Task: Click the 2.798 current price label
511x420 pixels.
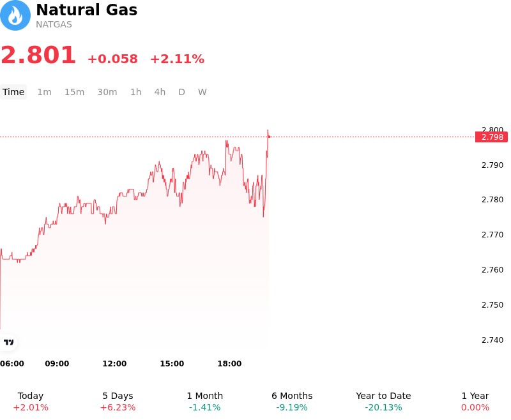Action: 491,137
